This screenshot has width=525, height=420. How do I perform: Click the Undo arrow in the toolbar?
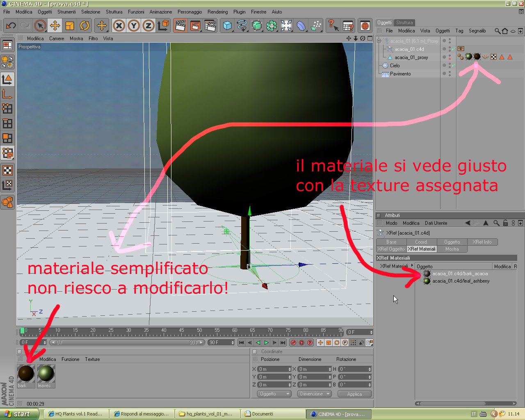coord(11,26)
